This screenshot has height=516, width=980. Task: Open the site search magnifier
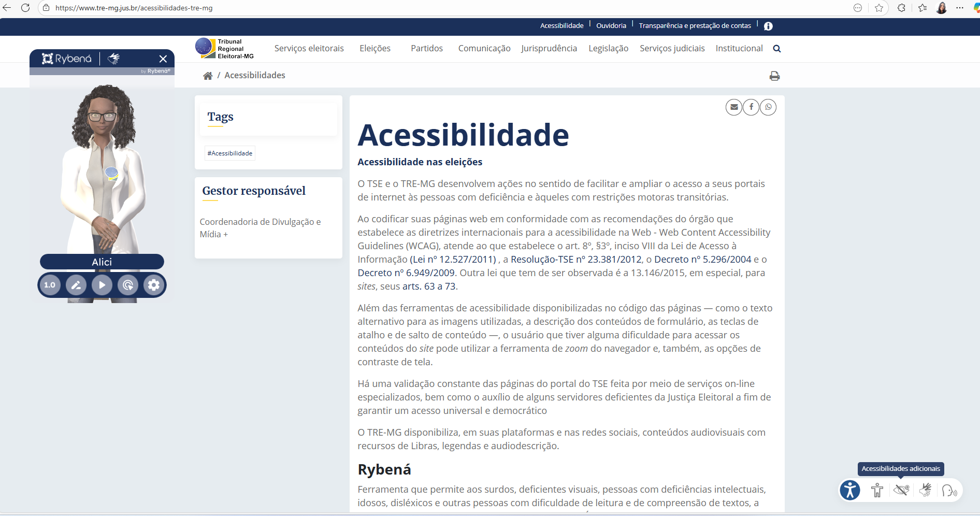click(x=777, y=49)
